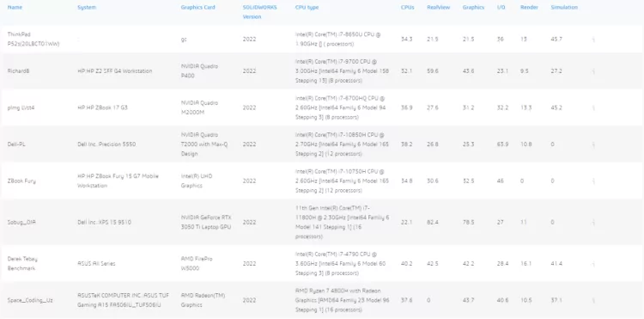644x319 pixels.
Task: Open the info icon for RichardB row
Action: [593, 71]
